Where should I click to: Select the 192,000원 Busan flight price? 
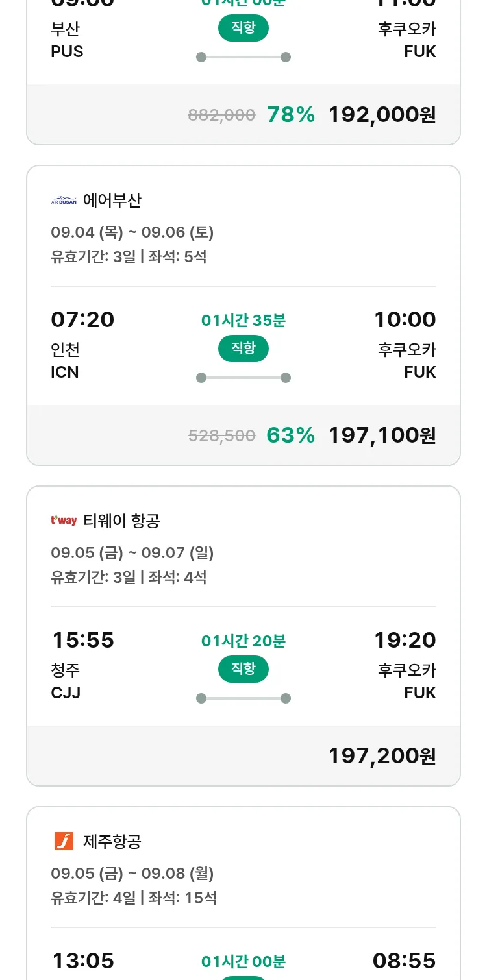pos(382,115)
